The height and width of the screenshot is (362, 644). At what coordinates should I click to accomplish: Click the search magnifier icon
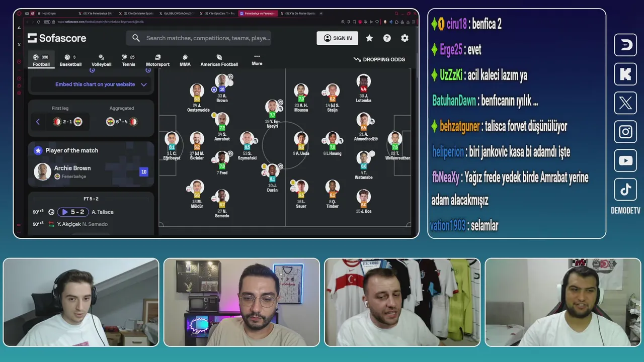136,38
